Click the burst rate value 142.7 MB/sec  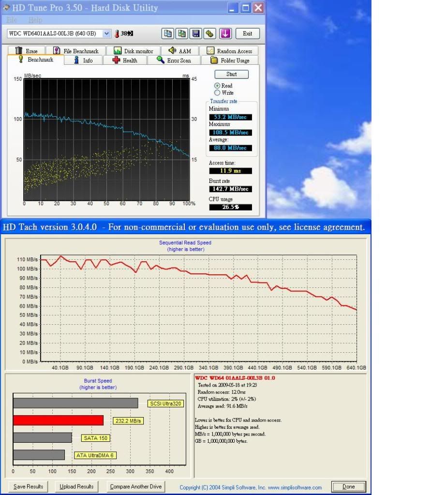click(230, 189)
